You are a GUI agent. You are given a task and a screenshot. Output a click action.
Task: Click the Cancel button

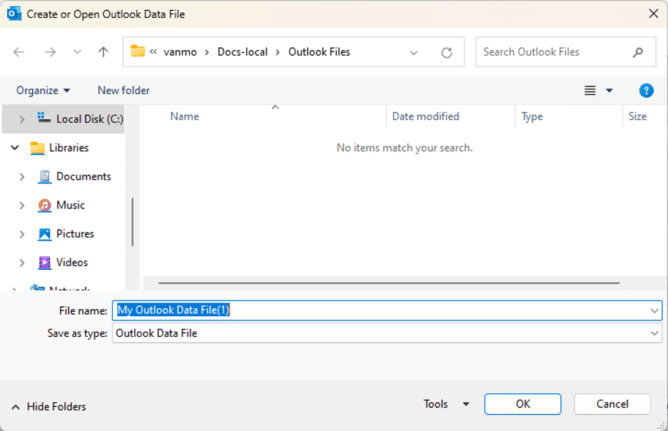point(612,404)
